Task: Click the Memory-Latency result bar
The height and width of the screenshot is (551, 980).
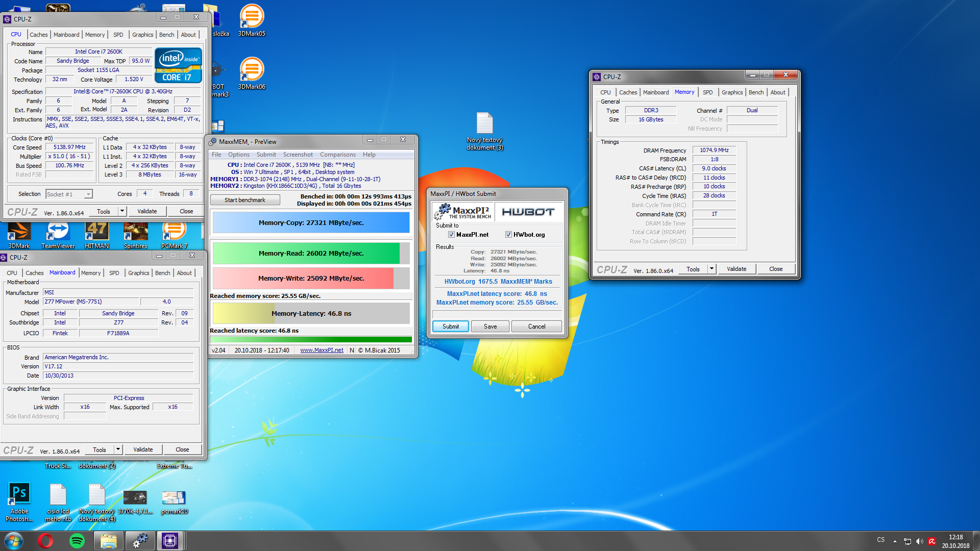Action: coord(311,314)
